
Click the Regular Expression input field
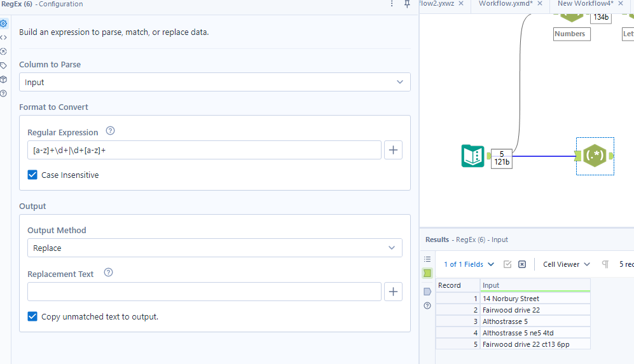tap(204, 151)
